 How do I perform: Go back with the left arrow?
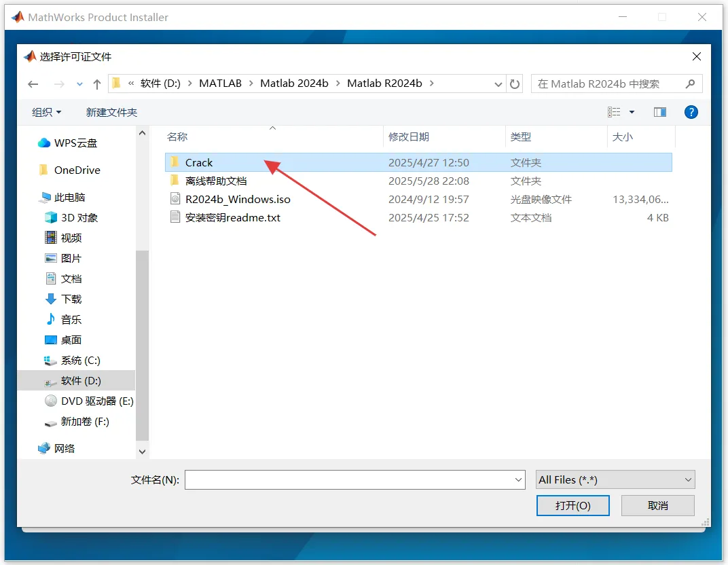(x=33, y=84)
